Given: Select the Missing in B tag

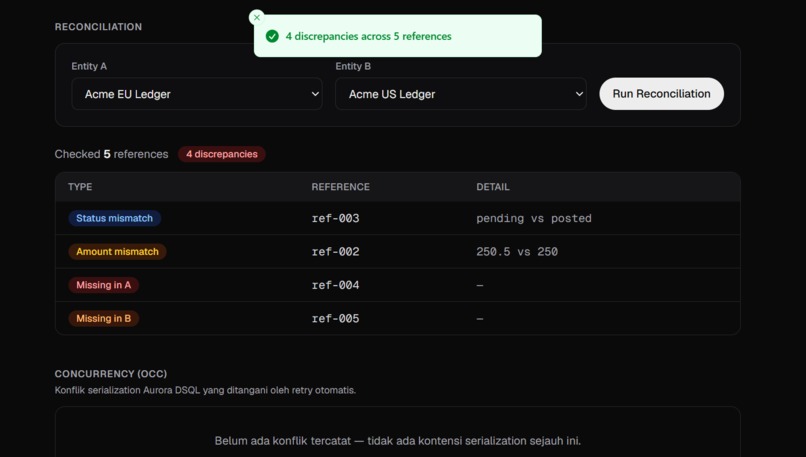Looking at the screenshot, I should 103,318.
